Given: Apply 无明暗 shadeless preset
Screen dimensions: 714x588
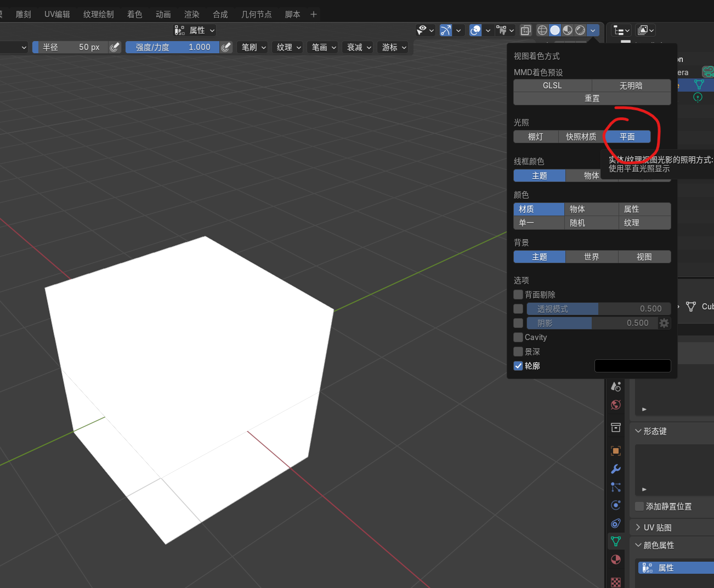Looking at the screenshot, I should tap(631, 86).
